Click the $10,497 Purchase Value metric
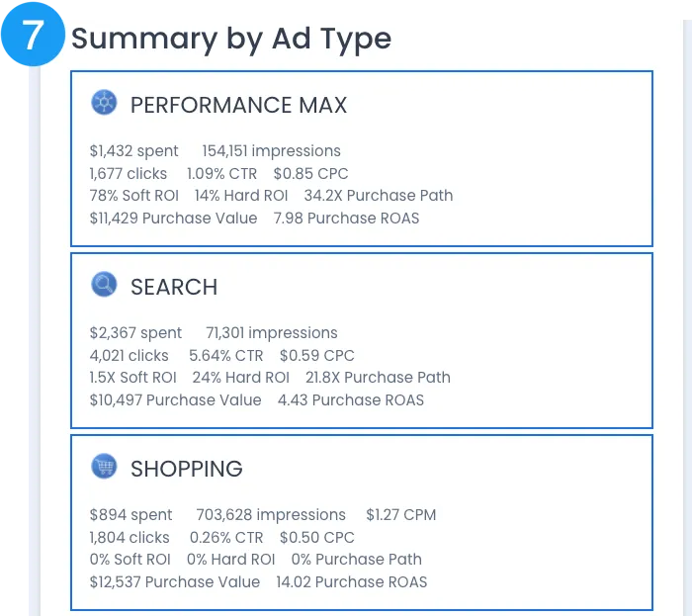 (x=175, y=399)
